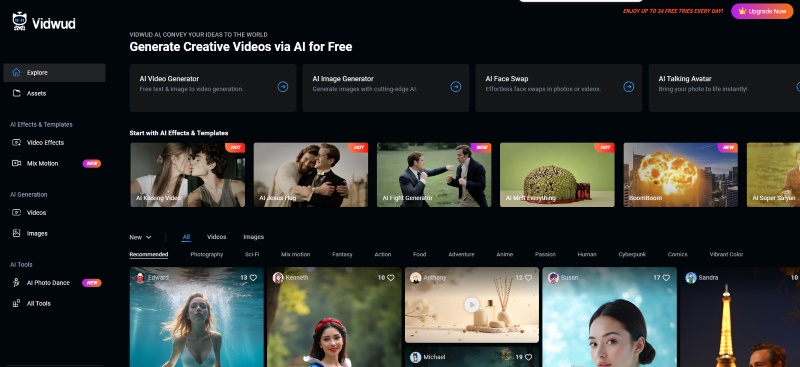Click the Images sidebar icon
Screen dimensions: 800x367
point(16,233)
